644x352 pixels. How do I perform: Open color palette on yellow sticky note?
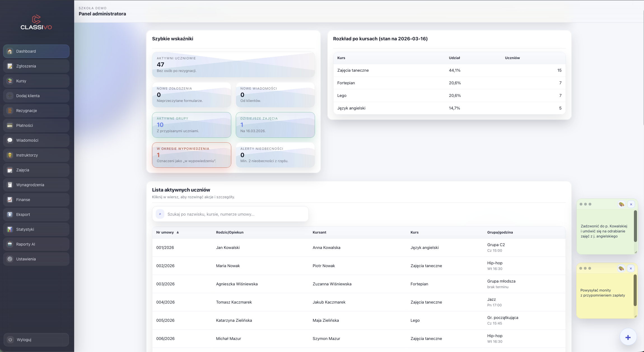click(621, 268)
